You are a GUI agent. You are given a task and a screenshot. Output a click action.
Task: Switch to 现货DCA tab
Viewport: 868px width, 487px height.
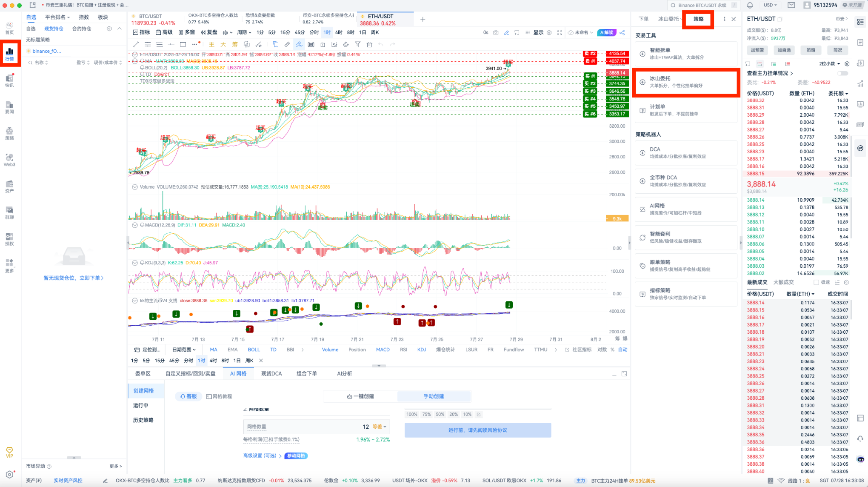click(x=271, y=374)
